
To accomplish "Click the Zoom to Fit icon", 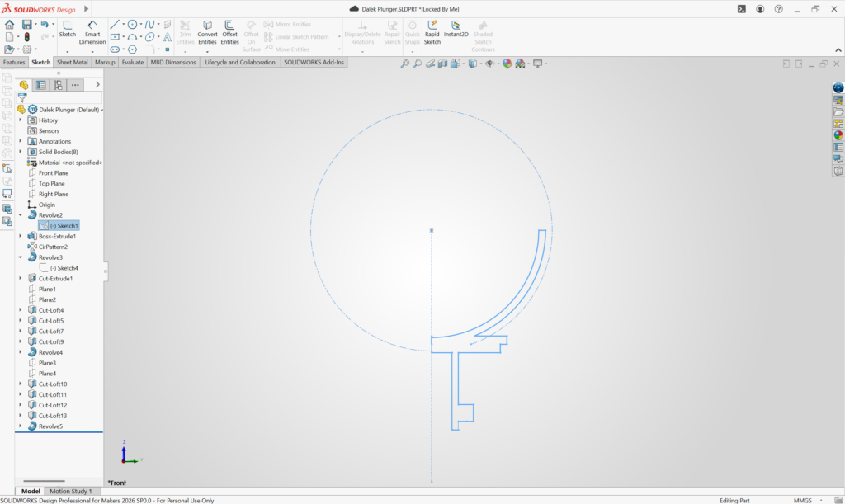I will (x=405, y=64).
